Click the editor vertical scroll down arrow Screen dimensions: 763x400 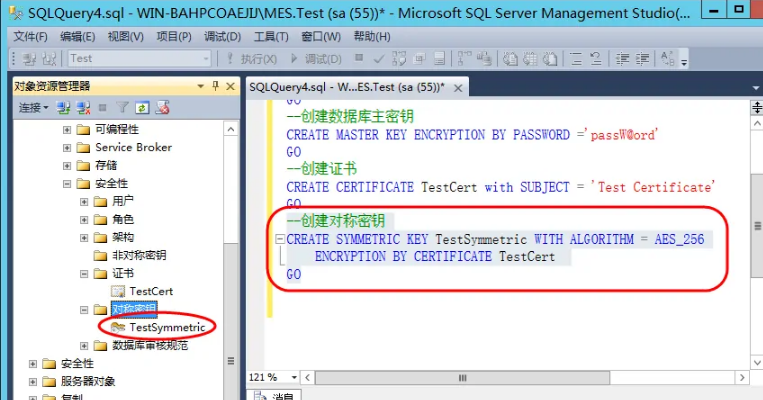(757, 362)
